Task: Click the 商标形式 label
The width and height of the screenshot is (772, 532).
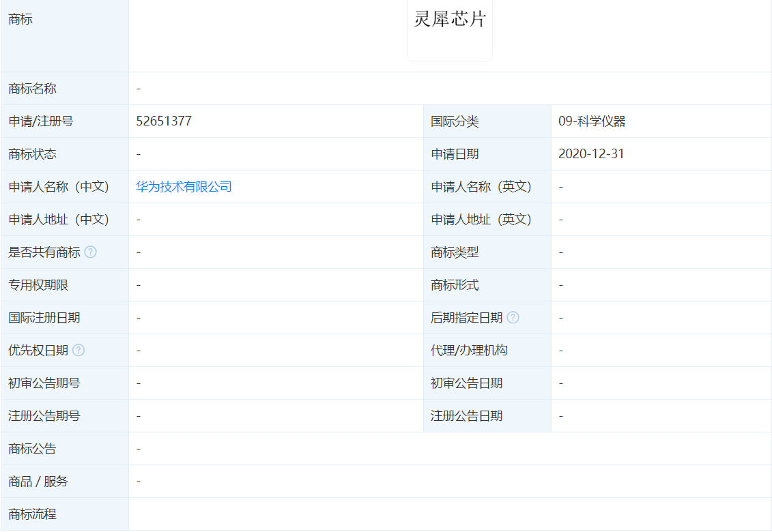Action: tap(455, 285)
